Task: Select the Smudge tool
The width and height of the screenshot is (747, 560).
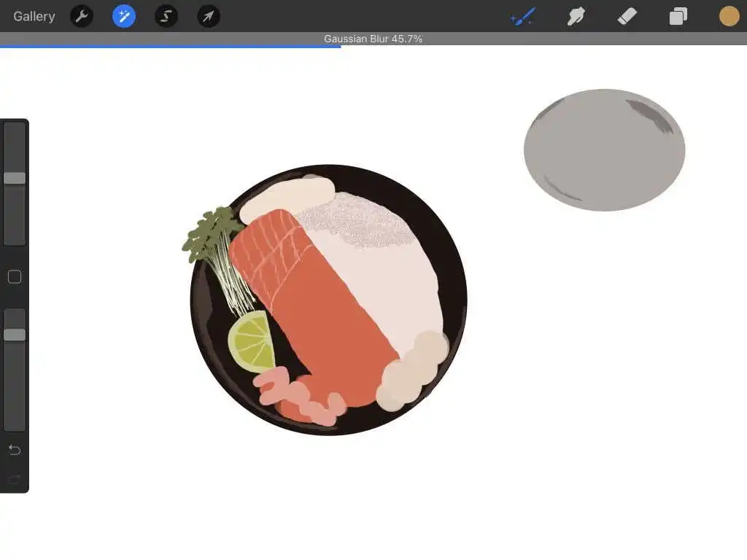Action: [x=576, y=16]
